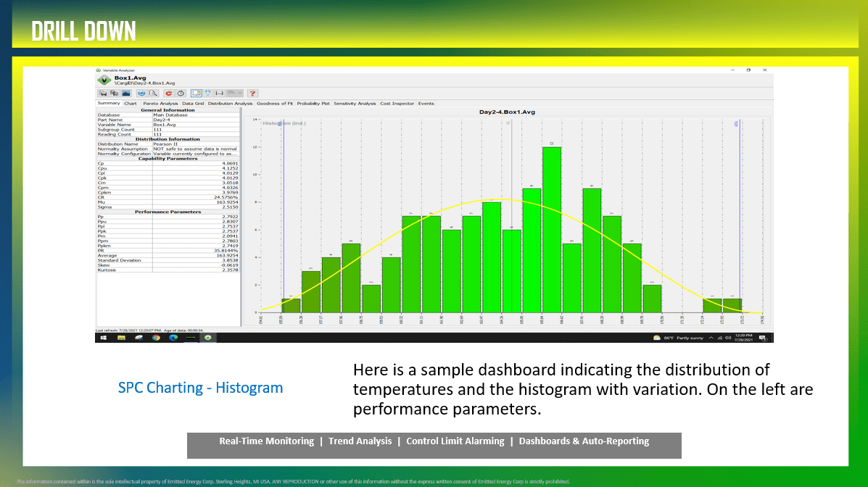Open the Goodness of Fit tab
Screen dimensions: 868x487
(x=275, y=104)
